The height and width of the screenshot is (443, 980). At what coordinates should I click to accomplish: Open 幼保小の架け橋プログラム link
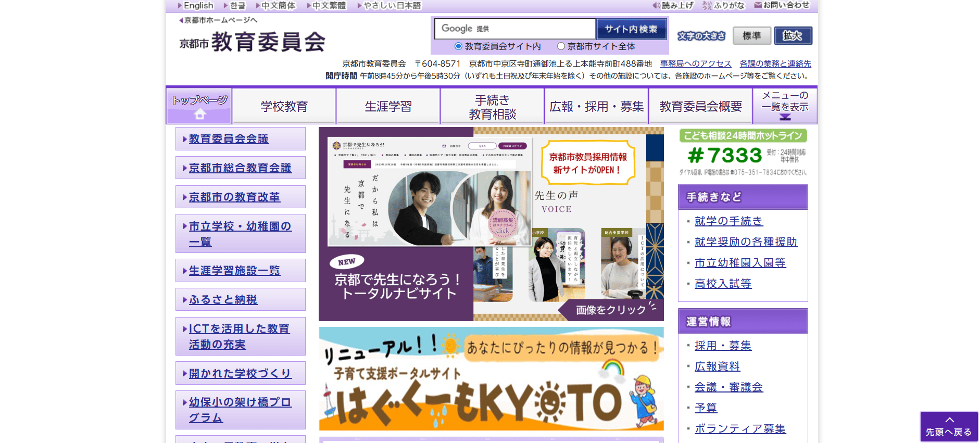241,410
